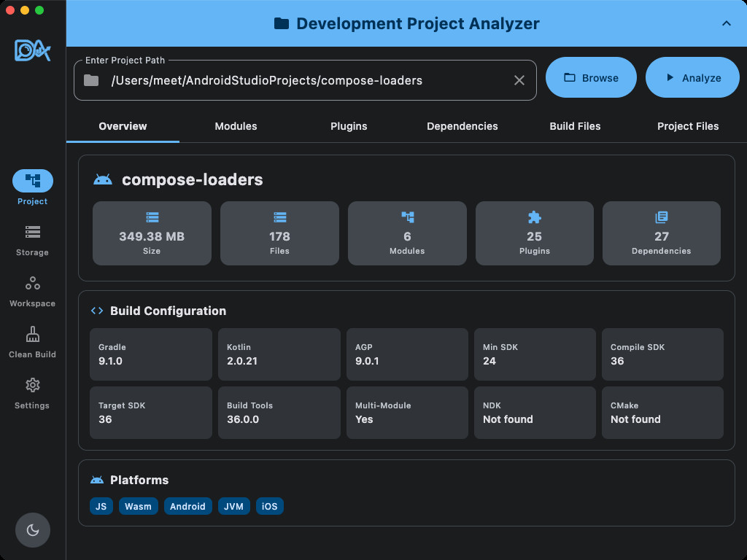Select the 27 Dependencies stat card

tap(661, 233)
